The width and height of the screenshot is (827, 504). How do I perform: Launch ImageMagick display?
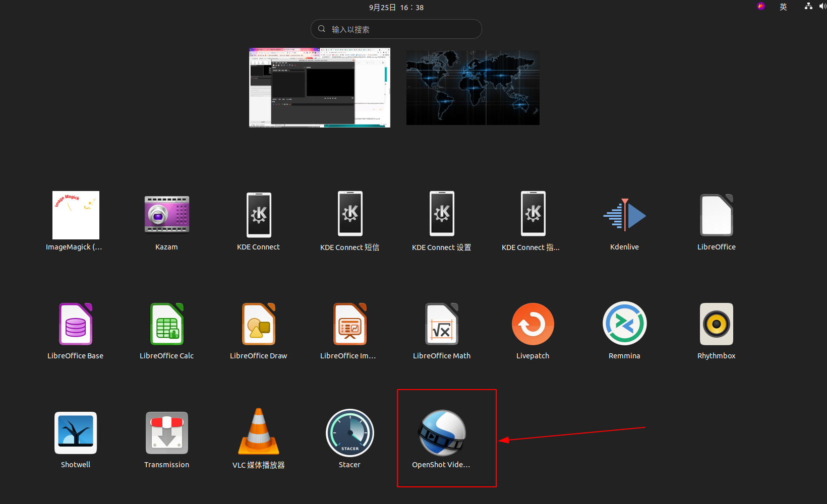75,215
